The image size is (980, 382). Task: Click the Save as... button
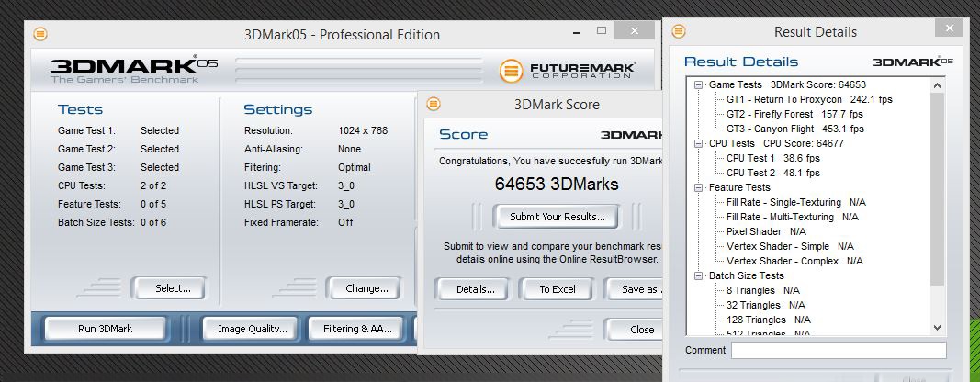635,289
